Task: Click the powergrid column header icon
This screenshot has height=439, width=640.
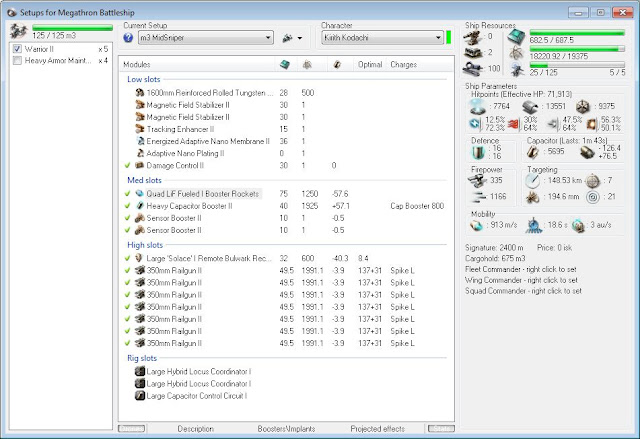Action: click(307, 64)
